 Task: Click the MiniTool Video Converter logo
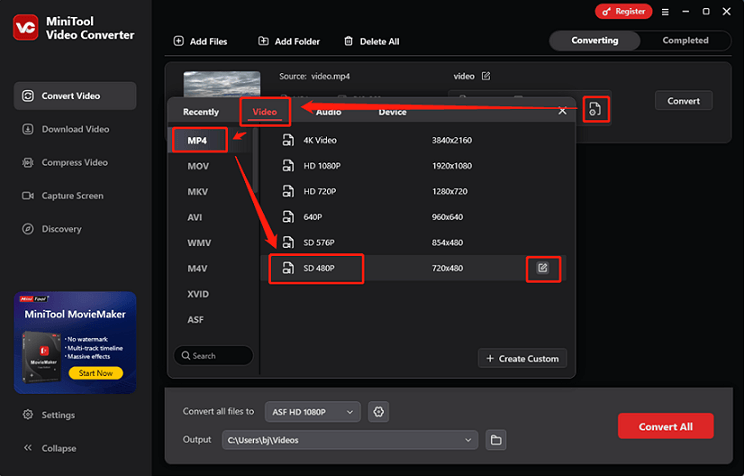(x=26, y=27)
